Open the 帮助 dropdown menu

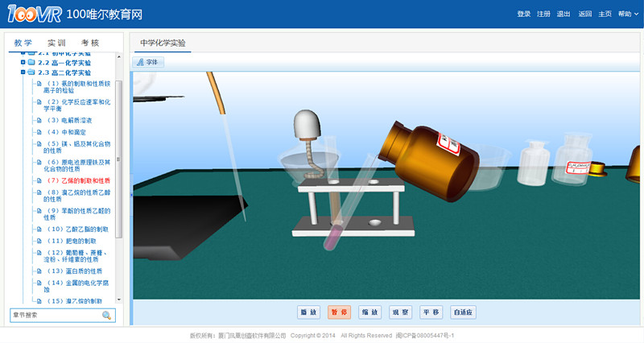(627, 14)
